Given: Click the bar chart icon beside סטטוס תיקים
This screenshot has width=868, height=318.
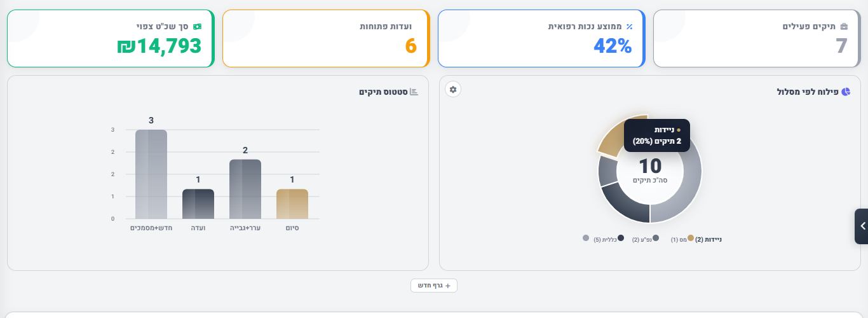Looking at the screenshot, I should (414, 92).
